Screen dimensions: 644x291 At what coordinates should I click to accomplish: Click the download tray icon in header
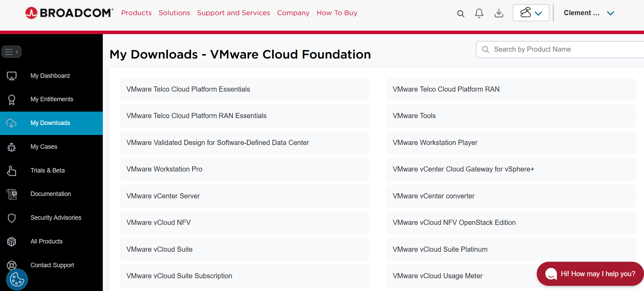pos(499,13)
